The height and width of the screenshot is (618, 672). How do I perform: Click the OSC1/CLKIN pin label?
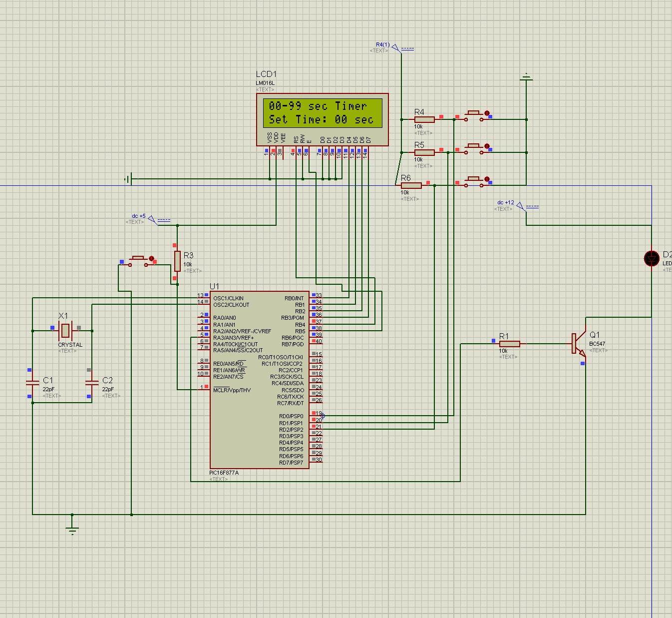[x=228, y=298]
